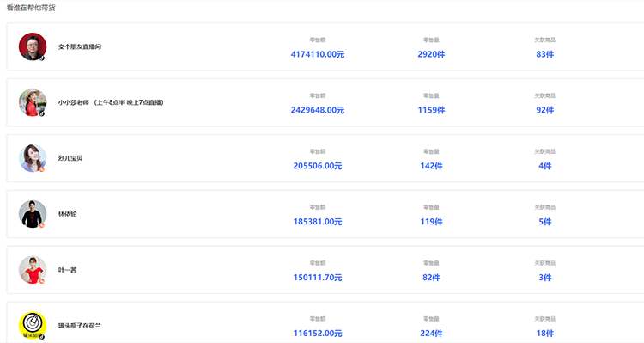Click sales volume 1159件

tap(431, 110)
